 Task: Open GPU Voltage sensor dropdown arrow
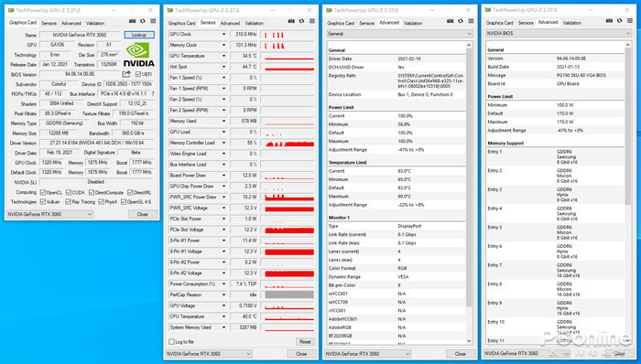click(x=223, y=305)
